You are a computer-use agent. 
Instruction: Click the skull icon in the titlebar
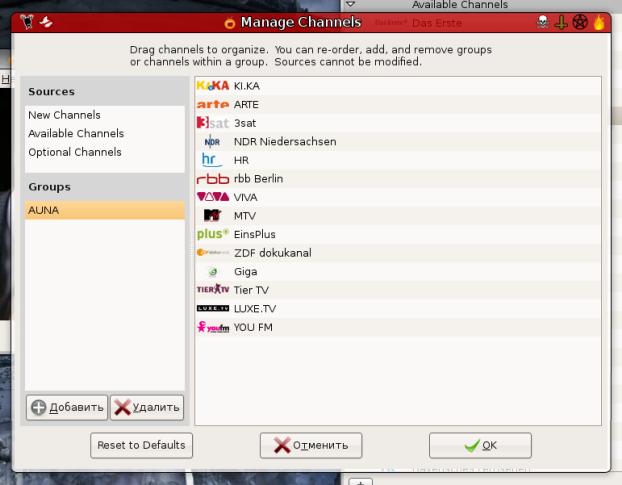542,22
